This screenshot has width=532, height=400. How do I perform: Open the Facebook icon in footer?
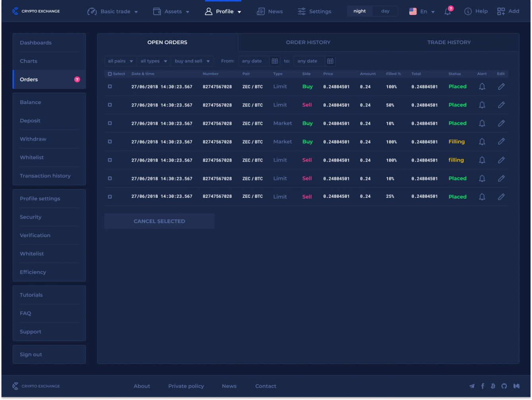click(482, 386)
